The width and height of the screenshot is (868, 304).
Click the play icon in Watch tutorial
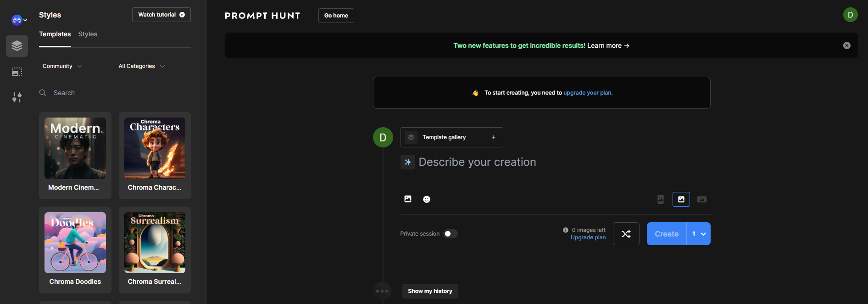coord(182,15)
